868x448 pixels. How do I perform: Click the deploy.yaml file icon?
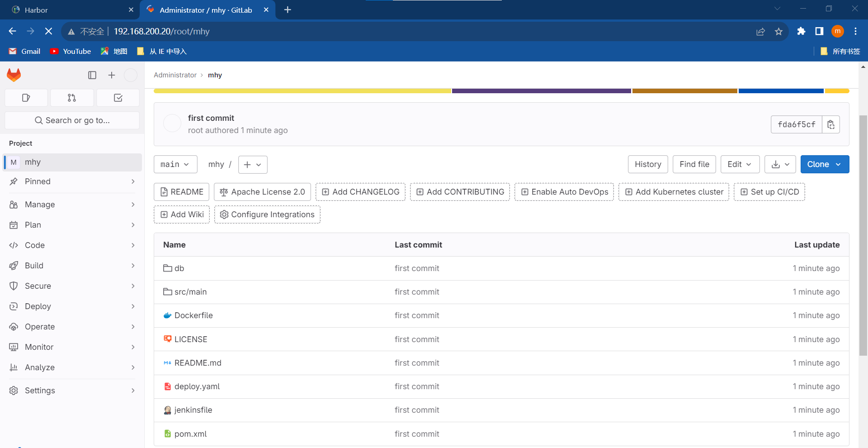[x=168, y=386]
